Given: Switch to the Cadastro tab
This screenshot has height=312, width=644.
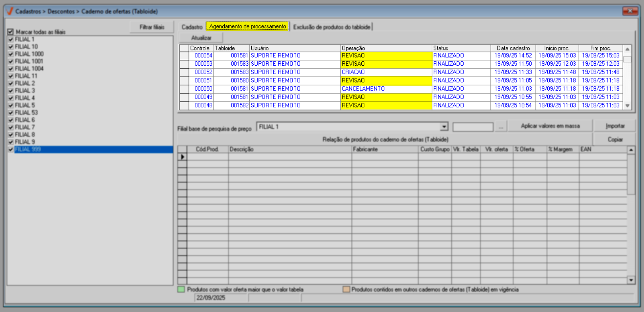Looking at the screenshot, I should click(192, 27).
